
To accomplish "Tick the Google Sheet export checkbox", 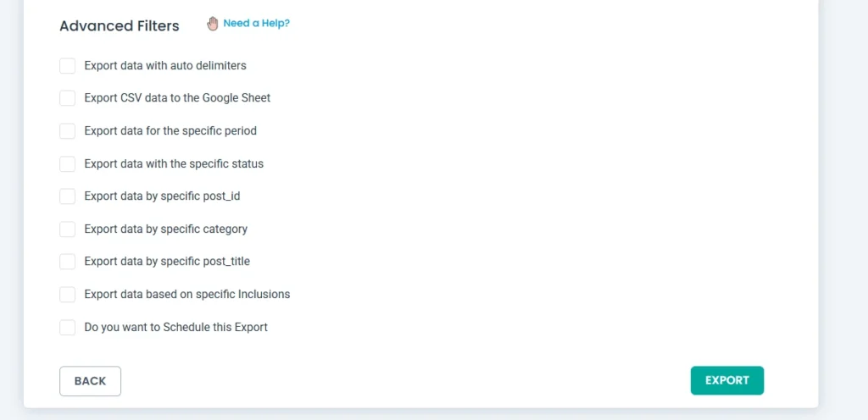I will click(68, 98).
